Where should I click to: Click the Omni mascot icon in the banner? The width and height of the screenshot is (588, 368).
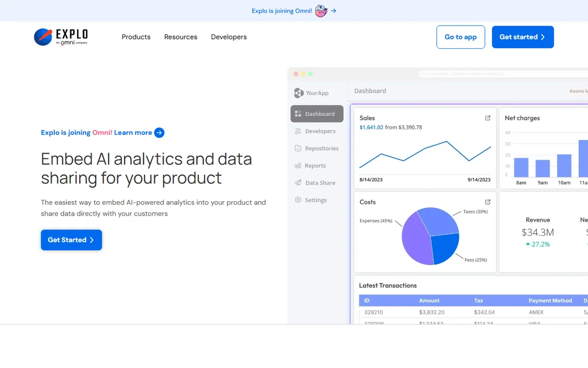click(321, 11)
